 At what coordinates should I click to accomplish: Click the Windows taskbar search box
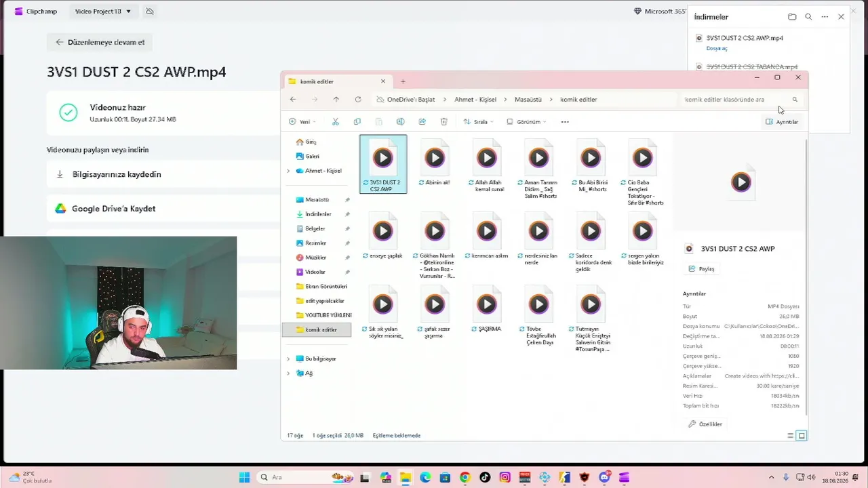[x=307, y=477]
